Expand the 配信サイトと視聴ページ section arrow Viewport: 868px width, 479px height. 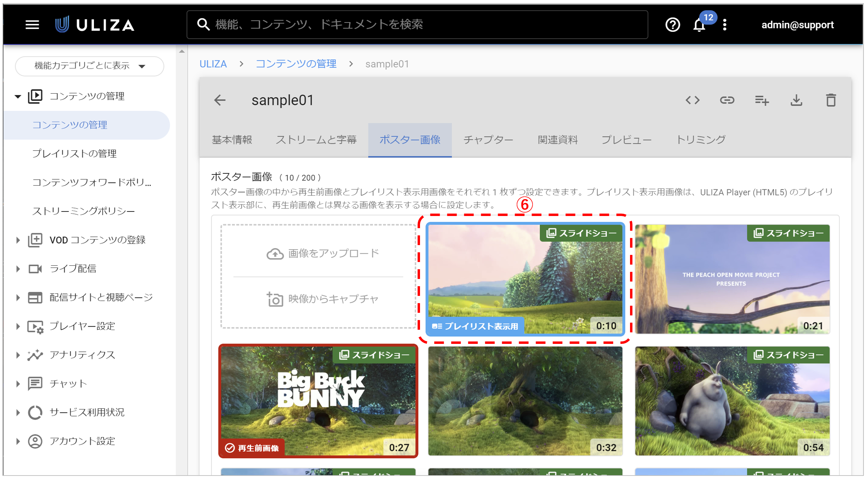pyautogui.click(x=18, y=298)
